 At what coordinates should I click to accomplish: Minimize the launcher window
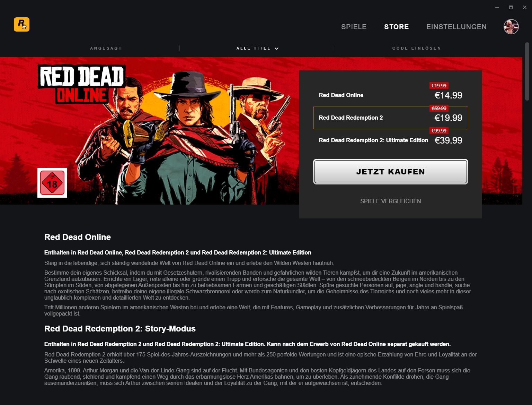(x=497, y=7)
